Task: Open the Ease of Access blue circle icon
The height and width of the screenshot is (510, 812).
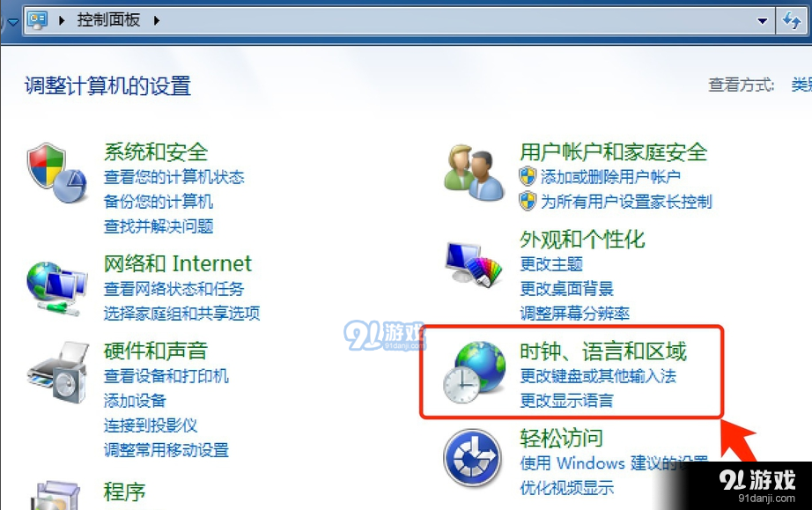Action: (472, 458)
